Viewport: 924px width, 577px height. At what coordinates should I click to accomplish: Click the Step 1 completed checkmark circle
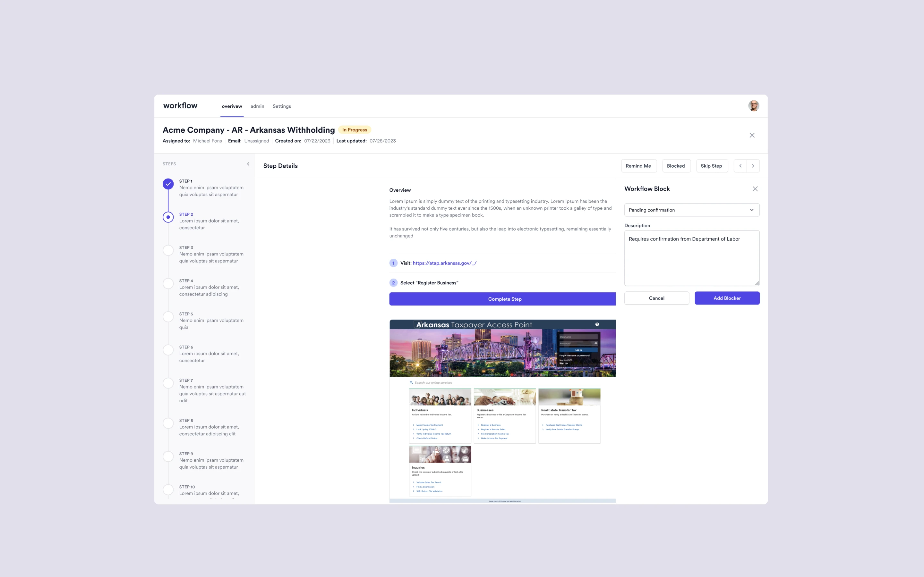coord(168,184)
